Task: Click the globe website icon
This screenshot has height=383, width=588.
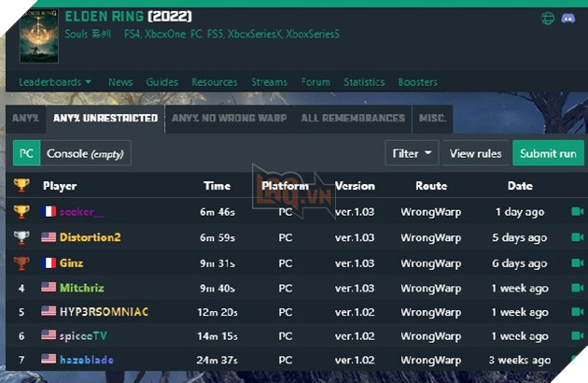Action: (547, 18)
